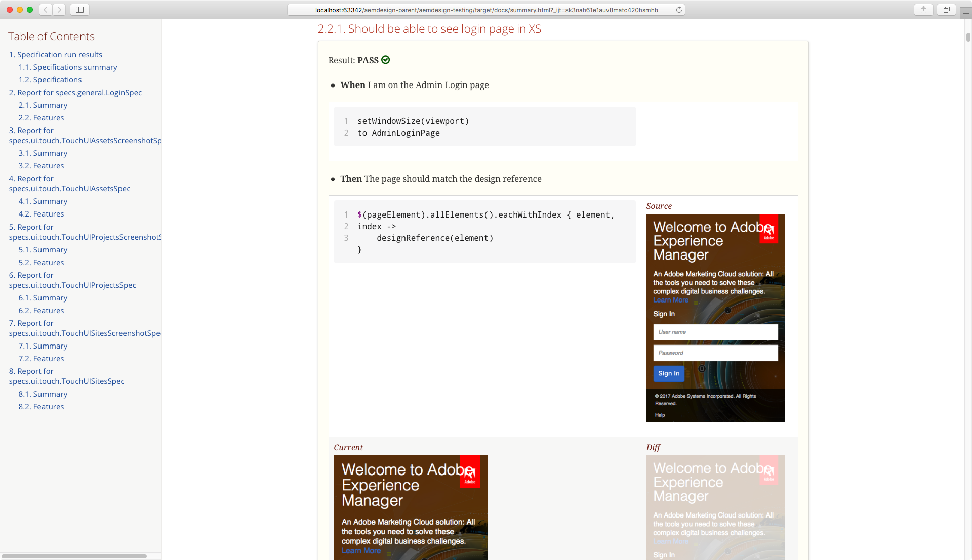The image size is (972, 560).
Task: Click the Source design reference thumbnail
Action: click(x=715, y=318)
